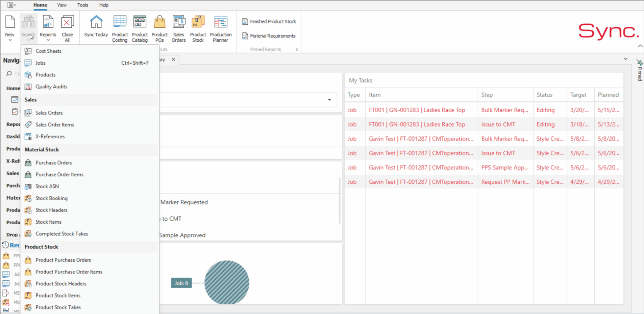Image resolution: width=644 pixels, height=314 pixels.
Task: Open the Help ribbon tab
Action: coord(104,5)
